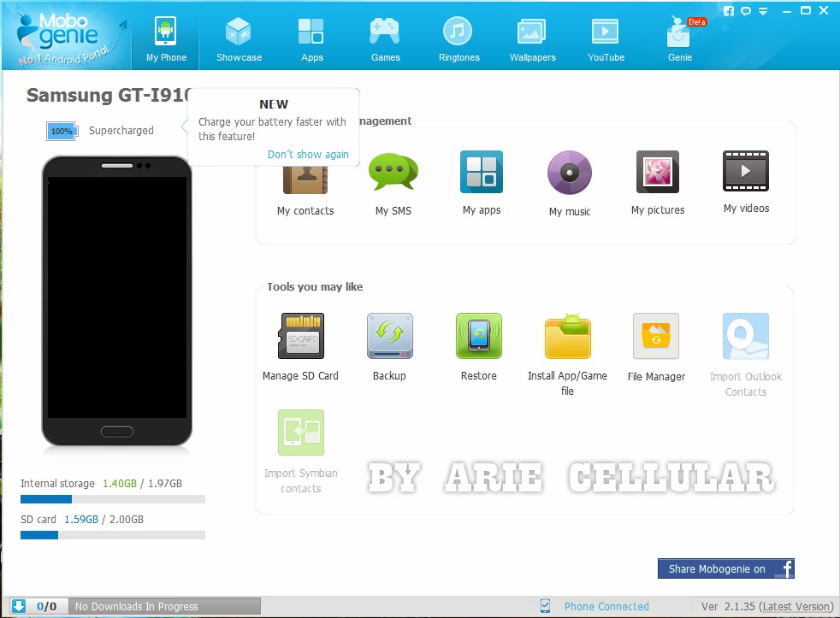Open My music library
The height and width of the screenshot is (618, 840).
click(569, 185)
